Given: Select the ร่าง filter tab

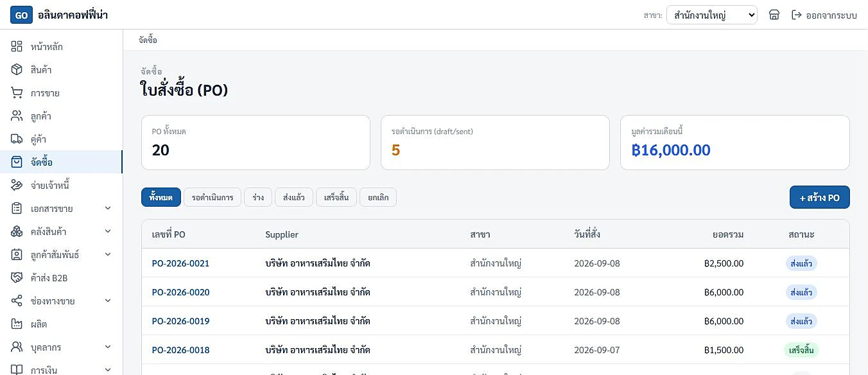Looking at the screenshot, I should pos(258,198).
